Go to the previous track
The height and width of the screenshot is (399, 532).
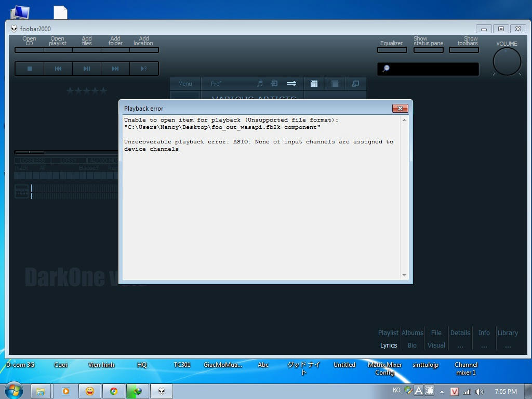[58, 69]
